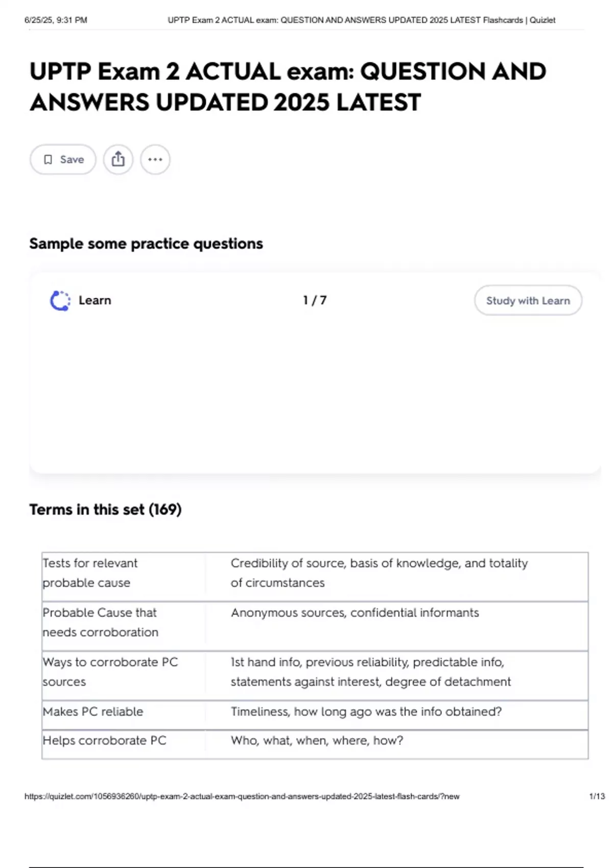
Task: Select the 'Makes PC reliable' term
Action: pyautogui.click(x=93, y=712)
